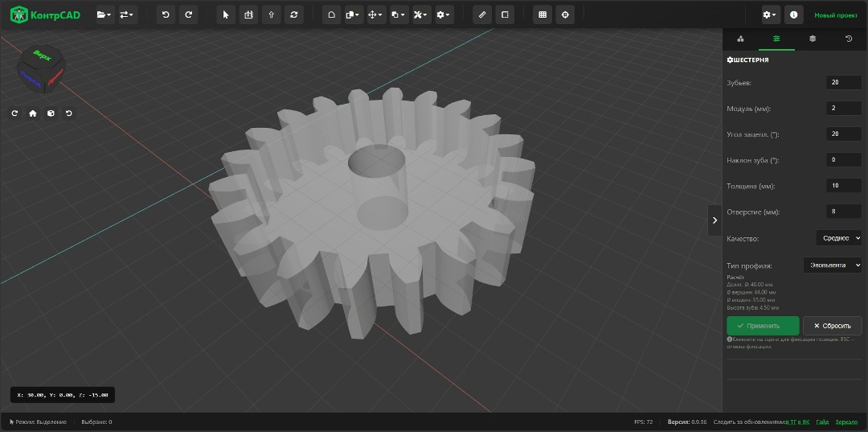Click the gear model in viewport
868x432 pixels.
click(372, 213)
